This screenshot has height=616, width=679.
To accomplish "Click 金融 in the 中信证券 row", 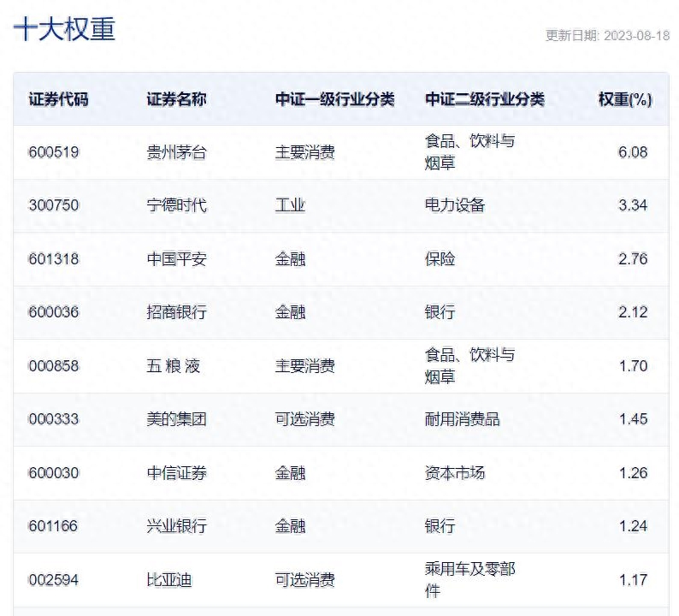I will [290, 472].
